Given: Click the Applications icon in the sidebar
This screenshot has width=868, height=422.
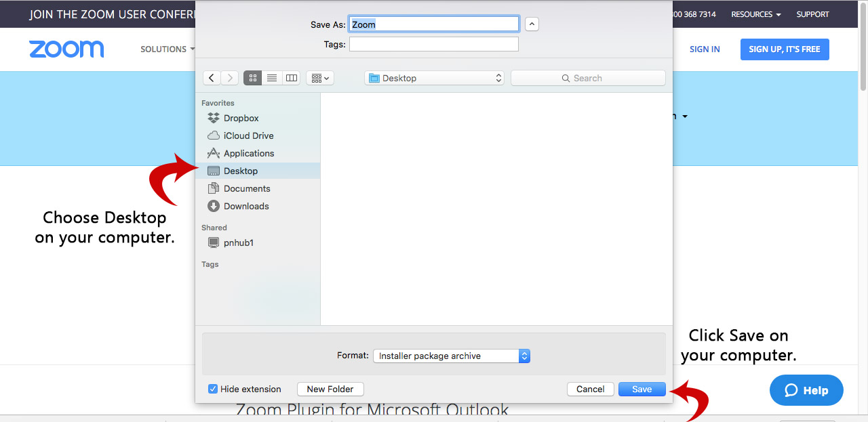Looking at the screenshot, I should click(x=214, y=153).
